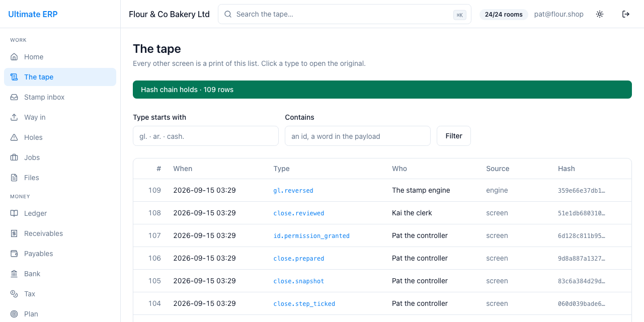This screenshot has width=644, height=322.
Task: Click Flour & Co Bakery Ltd name
Action: tap(169, 14)
